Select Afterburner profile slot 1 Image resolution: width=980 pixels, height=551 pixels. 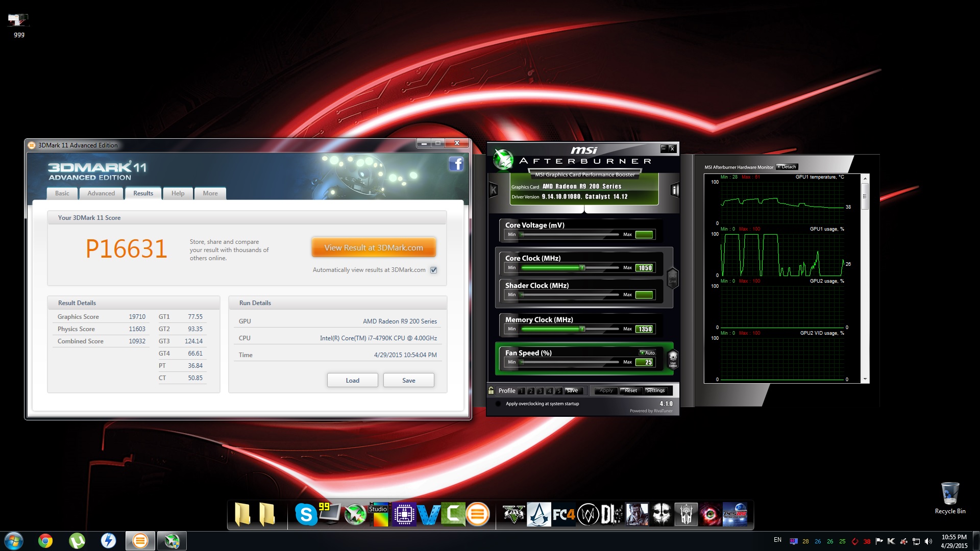522,391
